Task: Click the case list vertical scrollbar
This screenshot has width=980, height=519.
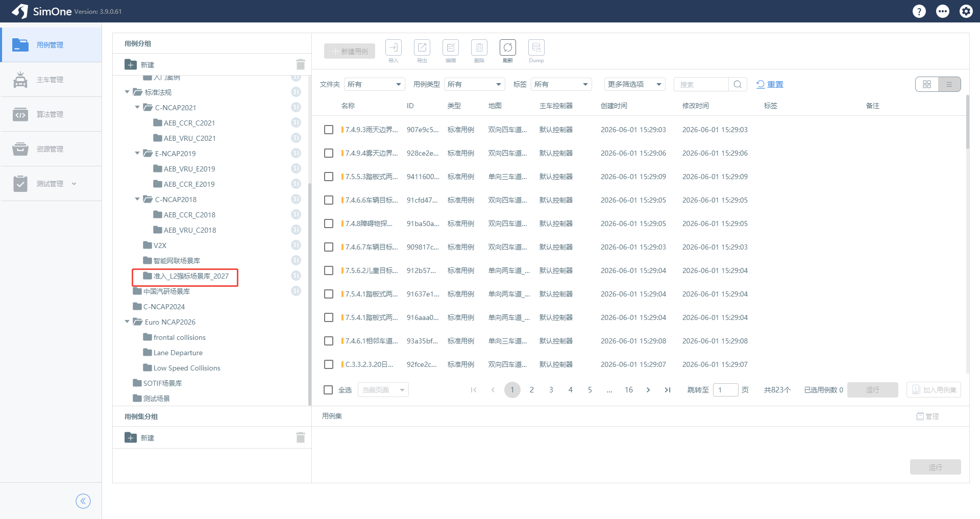Action: 967,122
